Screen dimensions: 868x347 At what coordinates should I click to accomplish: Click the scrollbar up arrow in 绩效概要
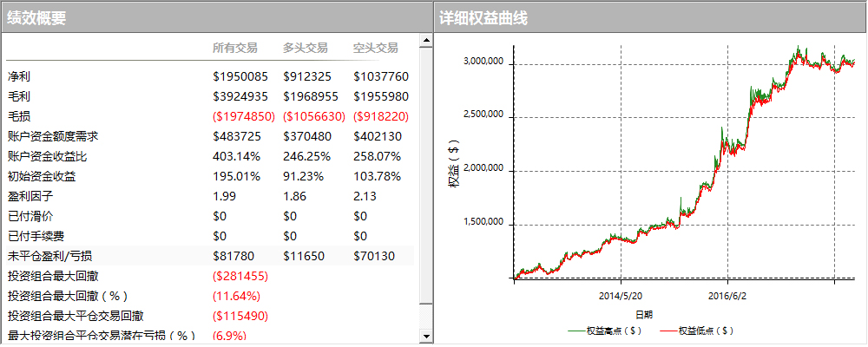coord(425,40)
